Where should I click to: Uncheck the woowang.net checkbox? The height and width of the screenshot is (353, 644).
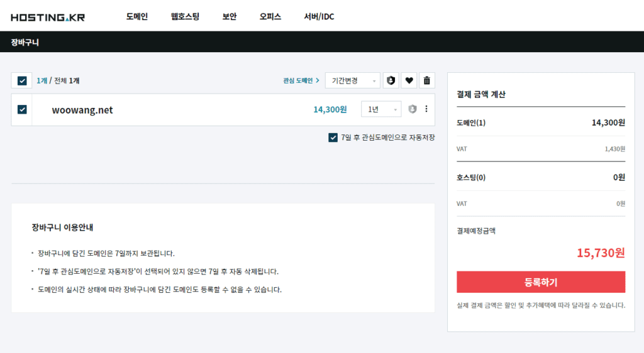pyautogui.click(x=22, y=109)
